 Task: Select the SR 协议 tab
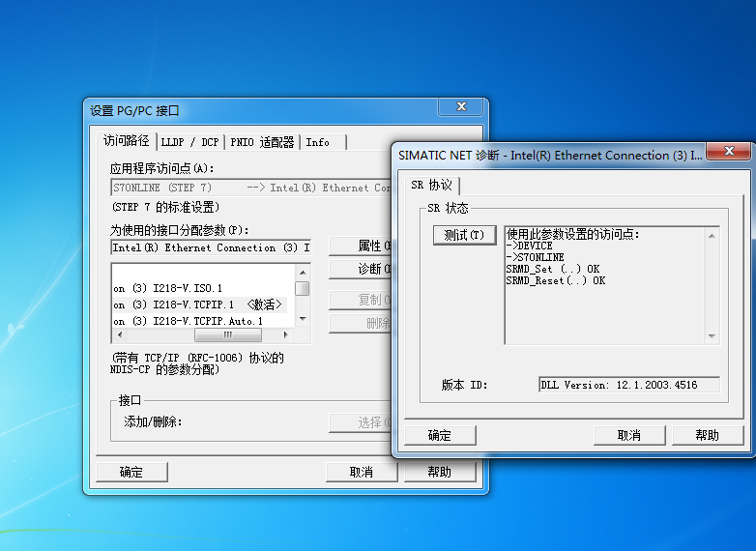[x=432, y=185]
